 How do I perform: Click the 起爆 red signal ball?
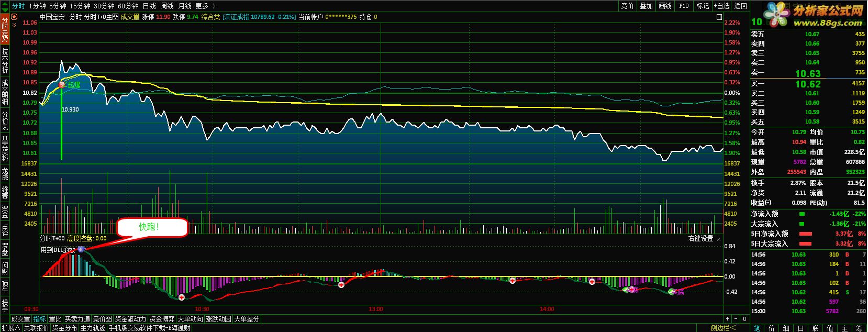pyautogui.click(x=62, y=85)
